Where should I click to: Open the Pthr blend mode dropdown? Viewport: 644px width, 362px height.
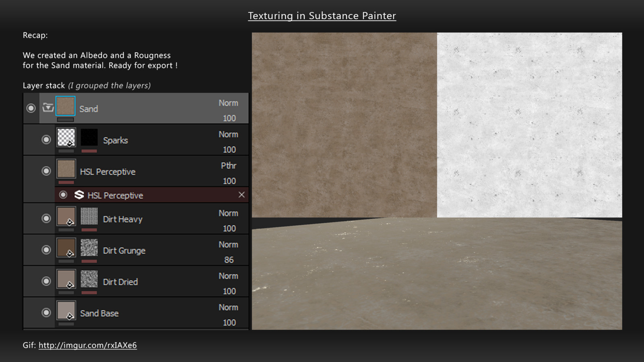pyautogui.click(x=229, y=166)
